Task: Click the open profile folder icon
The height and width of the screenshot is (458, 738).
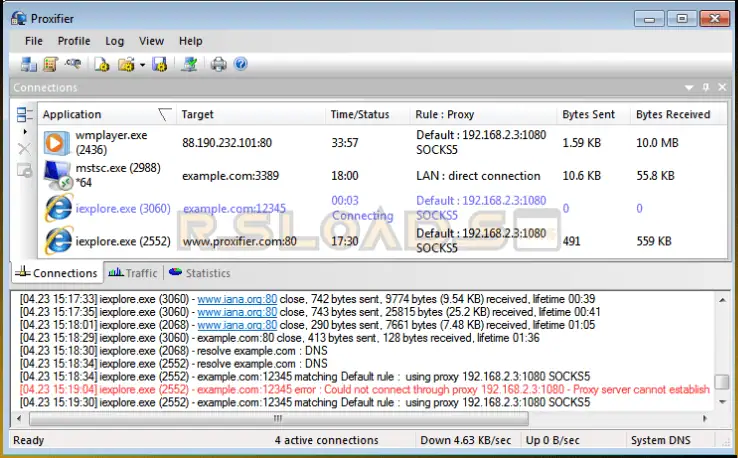Action: click(125, 64)
